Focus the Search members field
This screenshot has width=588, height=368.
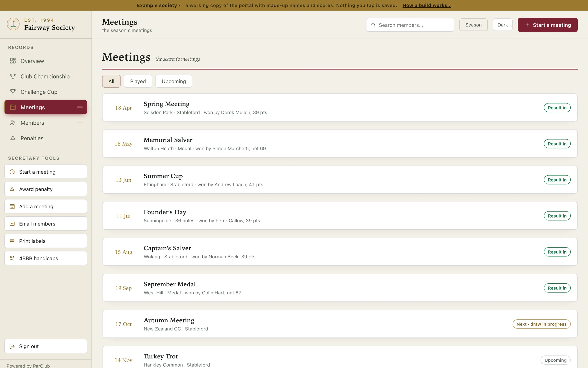point(410,25)
